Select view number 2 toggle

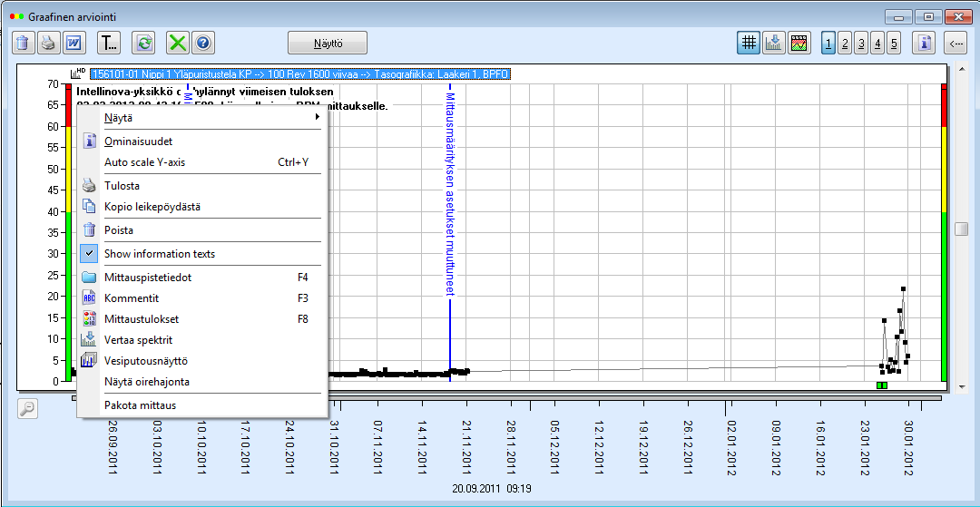tap(845, 44)
